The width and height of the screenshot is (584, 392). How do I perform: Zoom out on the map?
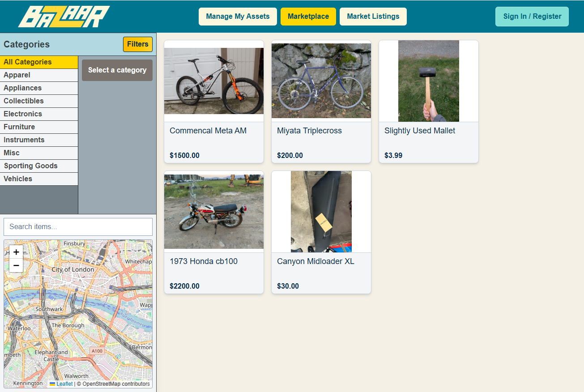16,265
